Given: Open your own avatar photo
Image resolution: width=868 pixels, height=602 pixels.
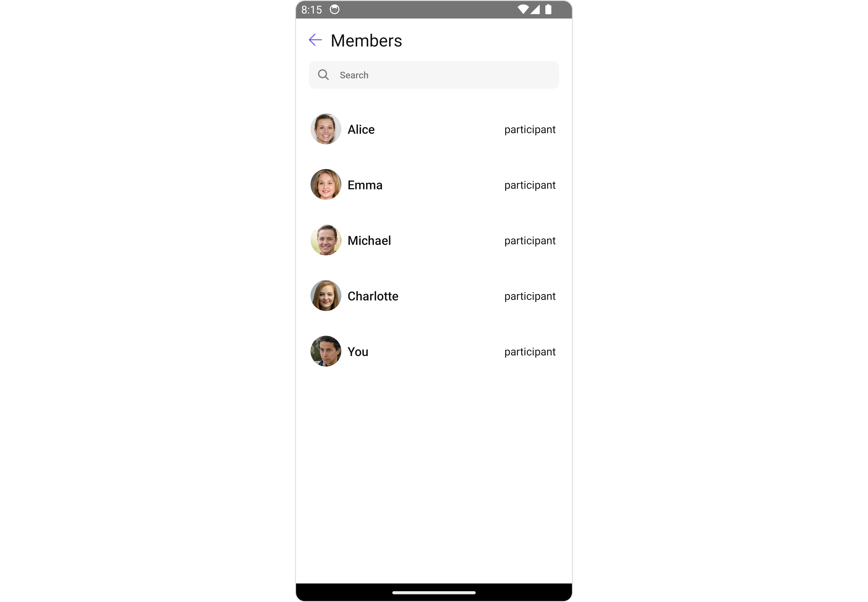Looking at the screenshot, I should coord(326,352).
